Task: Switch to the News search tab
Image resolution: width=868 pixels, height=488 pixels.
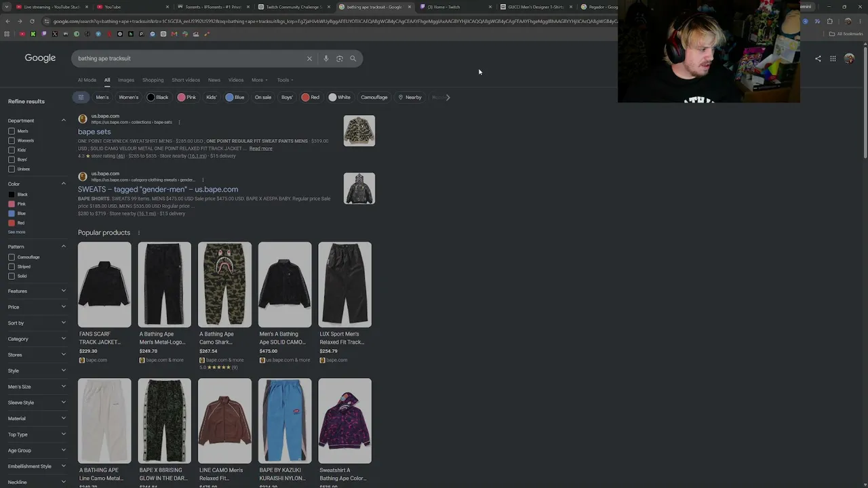Action: point(214,80)
